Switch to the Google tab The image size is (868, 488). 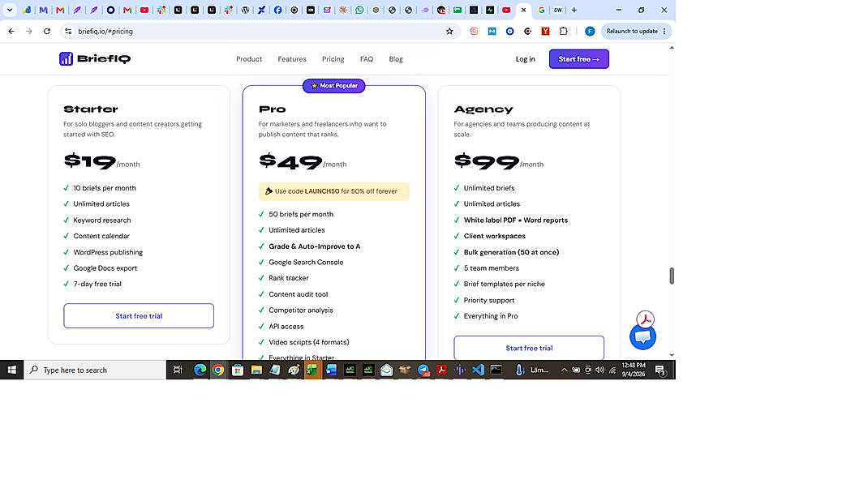[541, 10]
